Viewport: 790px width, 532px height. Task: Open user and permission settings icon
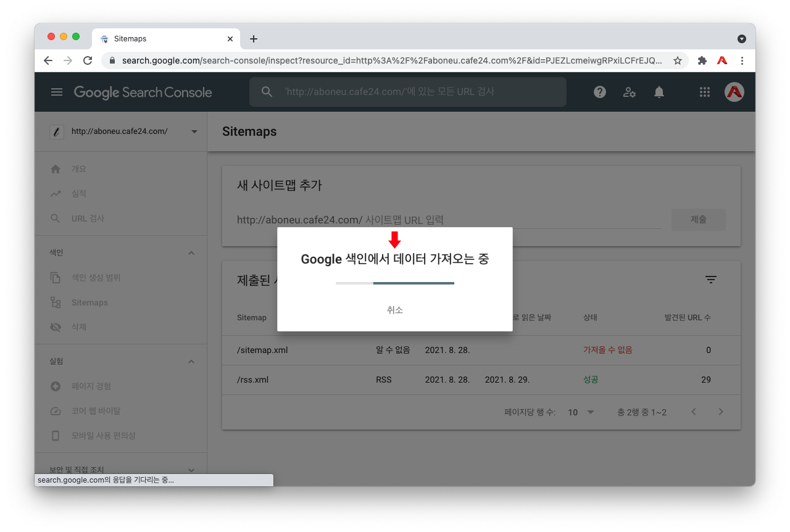tap(630, 92)
